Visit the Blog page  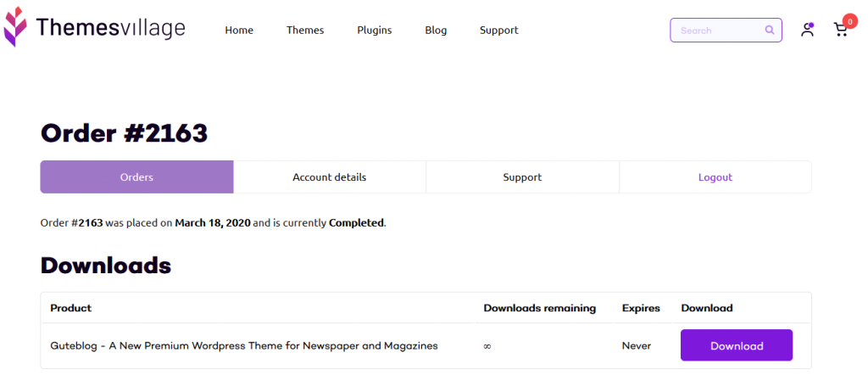(x=436, y=31)
